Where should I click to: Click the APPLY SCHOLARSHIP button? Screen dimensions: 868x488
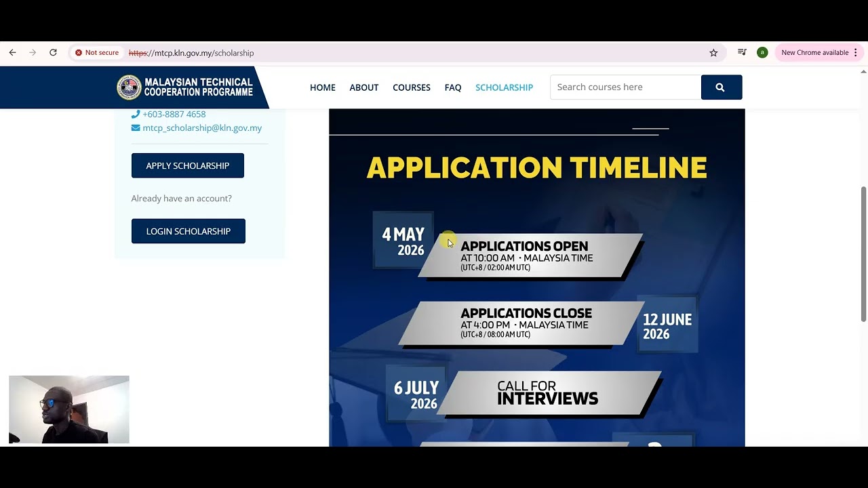(188, 165)
